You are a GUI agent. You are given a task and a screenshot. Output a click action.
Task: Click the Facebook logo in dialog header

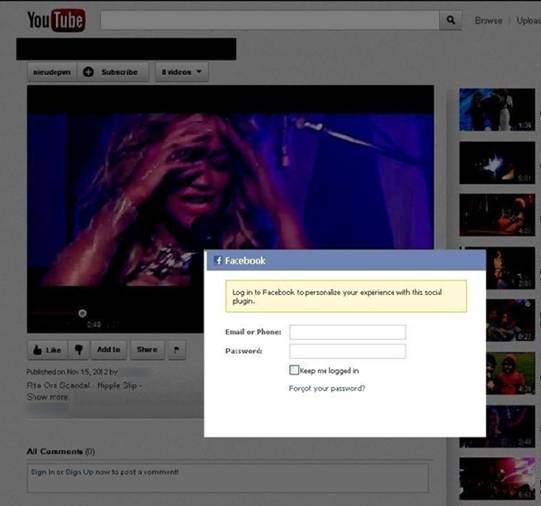218,260
